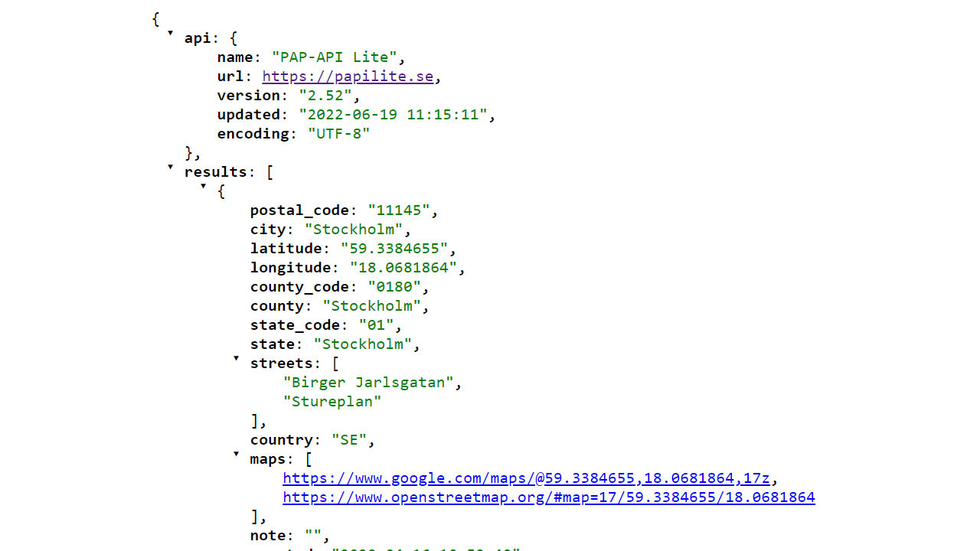Select the "PAP-API Lite" name value
Viewport: 980px width, 551px height.
tap(334, 57)
